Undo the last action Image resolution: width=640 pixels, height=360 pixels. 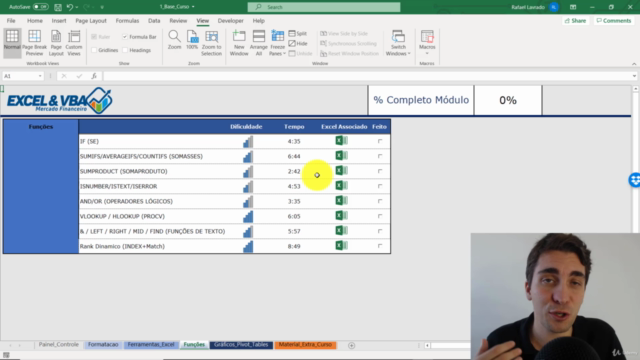(70, 7)
